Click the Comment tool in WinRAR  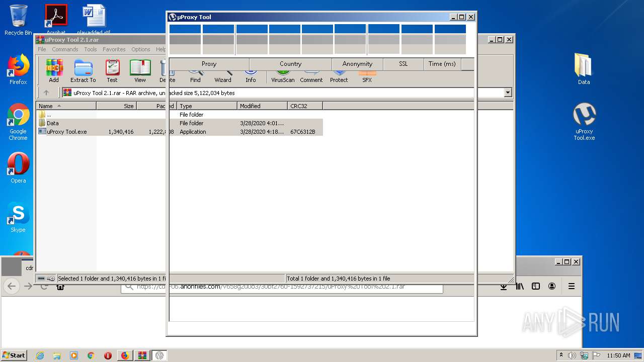[x=311, y=77]
